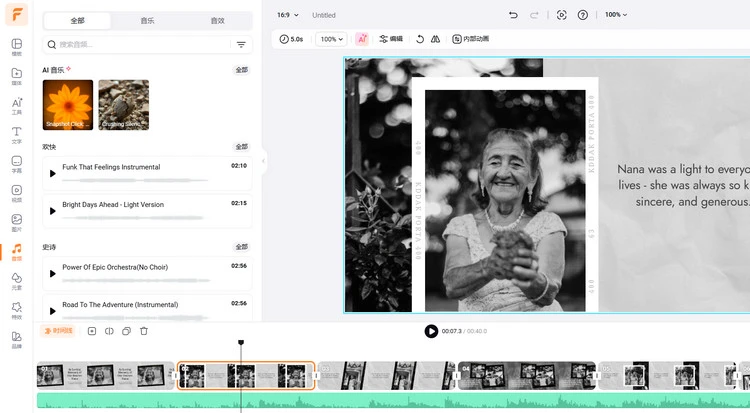The height and width of the screenshot is (413, 750).
Task: Click the screen capture preview icon
Action: 561,15
